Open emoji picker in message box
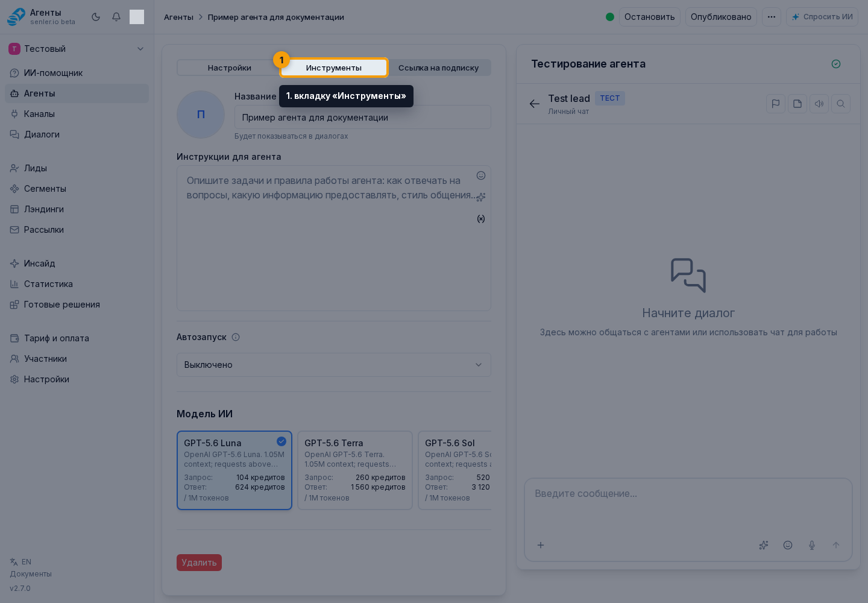The height and width of the screenshot is (603, 868). point(788,545)
